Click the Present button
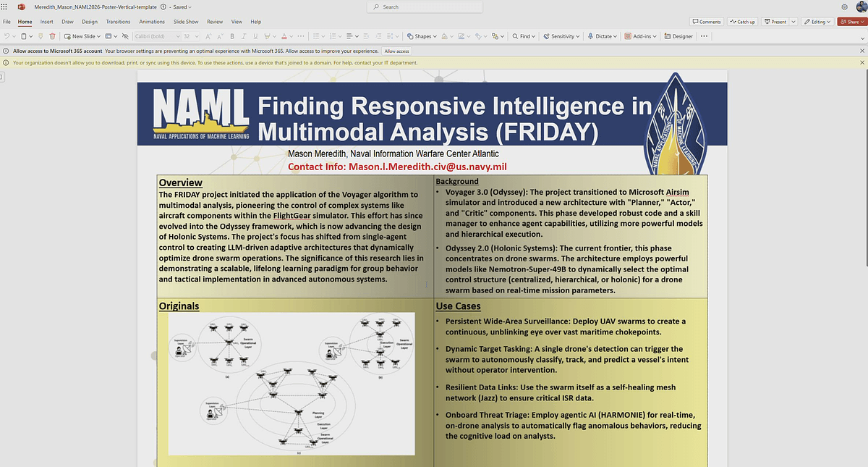Screen dimensions: 868x467 [775, 22]
